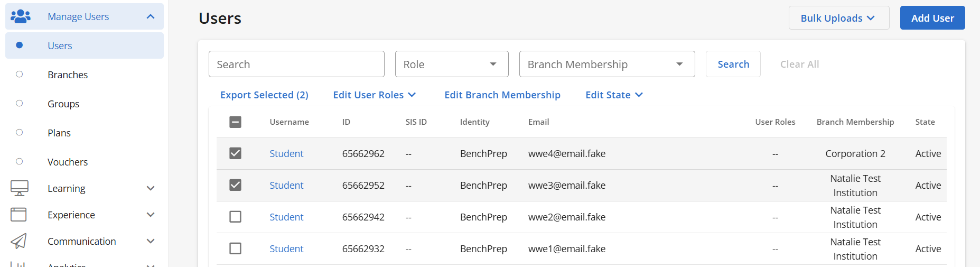This screenshot has width=980, height=267.
Task: Click the Identity column header
Action: pos(474,122)
